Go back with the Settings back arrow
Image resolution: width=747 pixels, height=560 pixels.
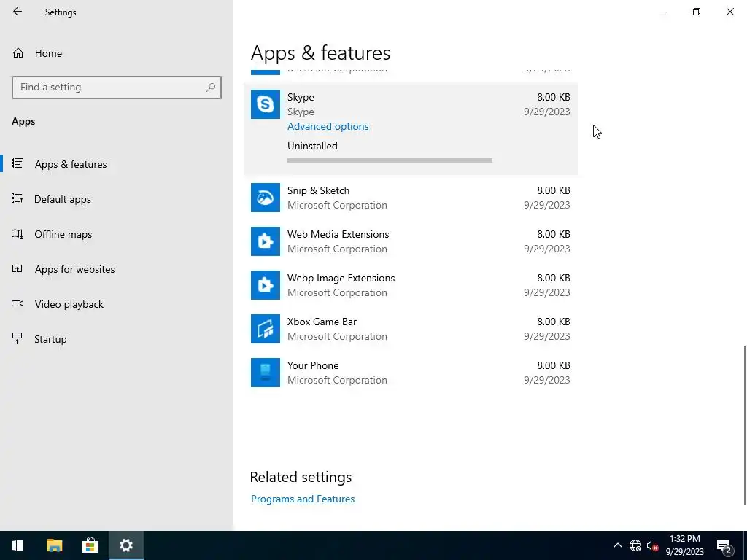(18, 12)
